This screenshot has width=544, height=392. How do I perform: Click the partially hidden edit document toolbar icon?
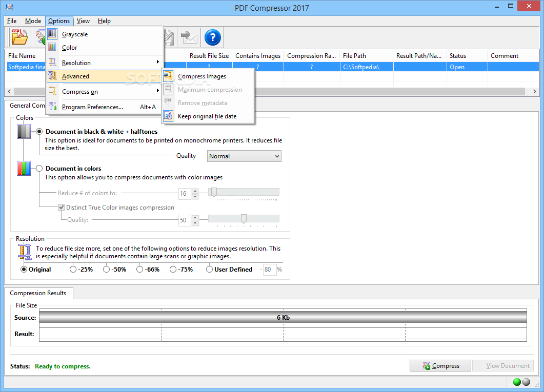169,37
